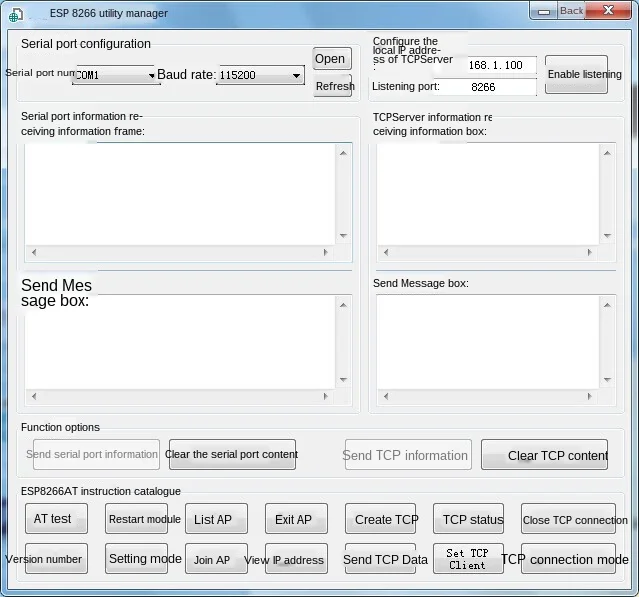The height and width of the screenshot is (597, 639).
Task: Minimize the ESP 8266 utility manager window
Action: 544,12
